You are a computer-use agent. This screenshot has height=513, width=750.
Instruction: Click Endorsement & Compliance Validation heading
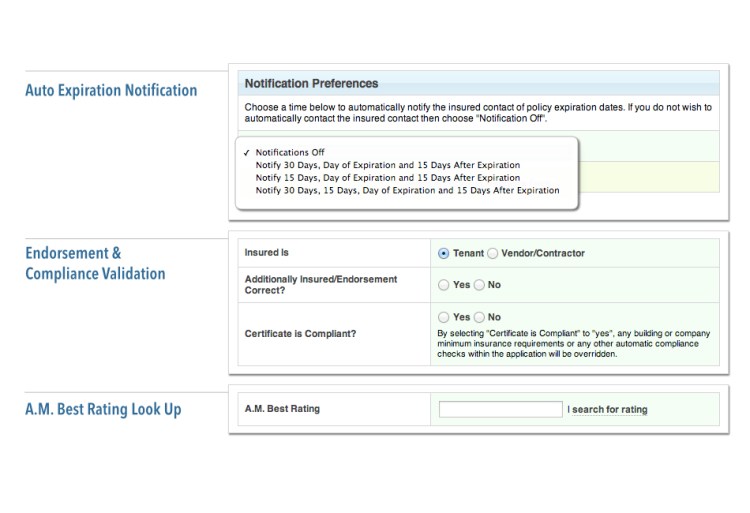(x=95, y=264)
